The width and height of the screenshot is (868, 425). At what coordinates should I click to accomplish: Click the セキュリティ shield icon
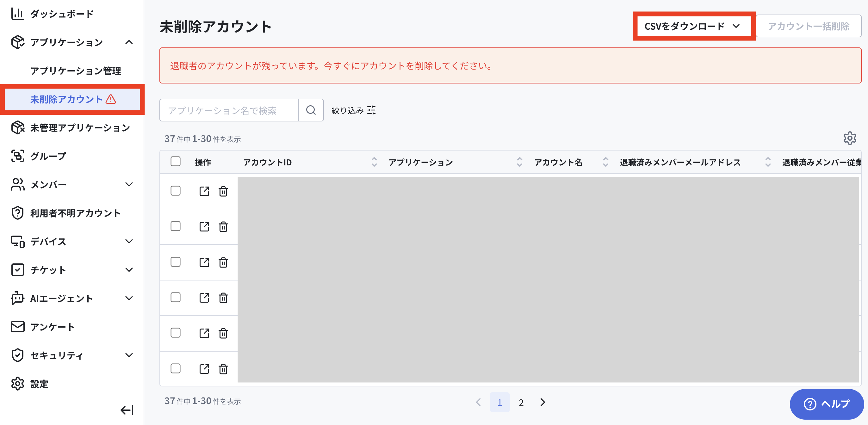[x=17, y=355]
